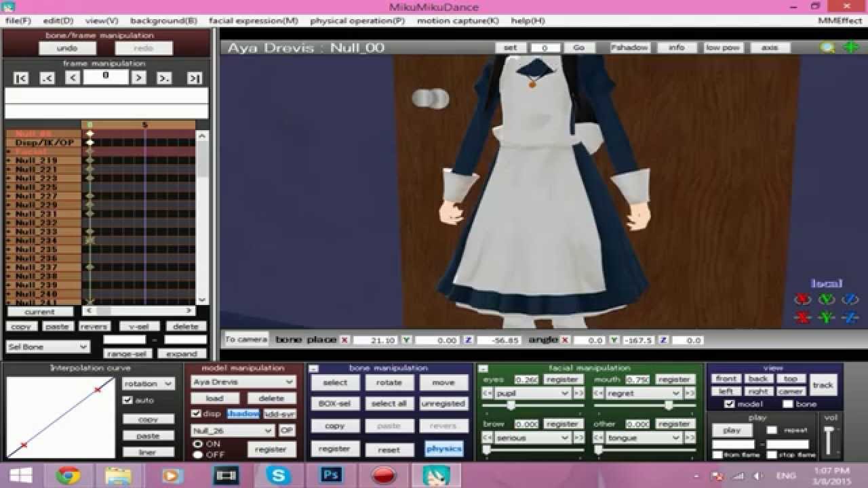Click the undo button
The width and height of the screenshot is (868, 488).
(67, 48)
